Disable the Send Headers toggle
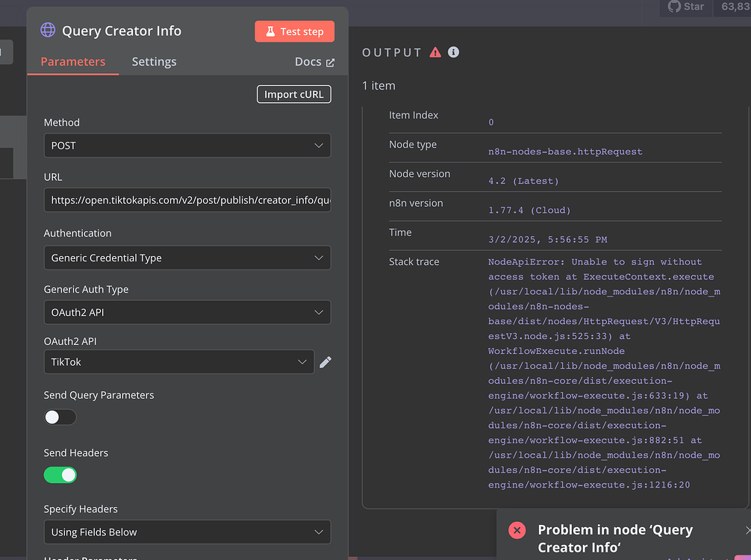The image size is (751, 560). [x=60, y=475]
